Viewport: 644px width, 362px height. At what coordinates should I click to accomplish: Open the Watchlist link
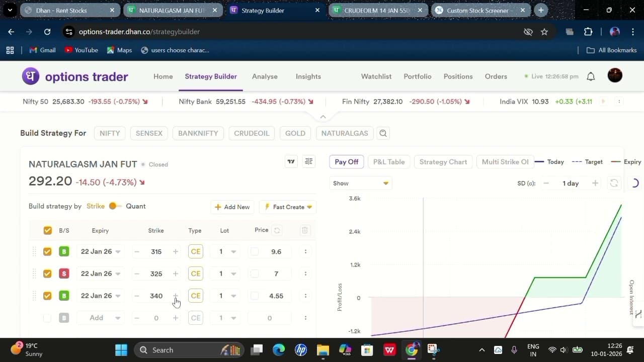pos(376,76)
